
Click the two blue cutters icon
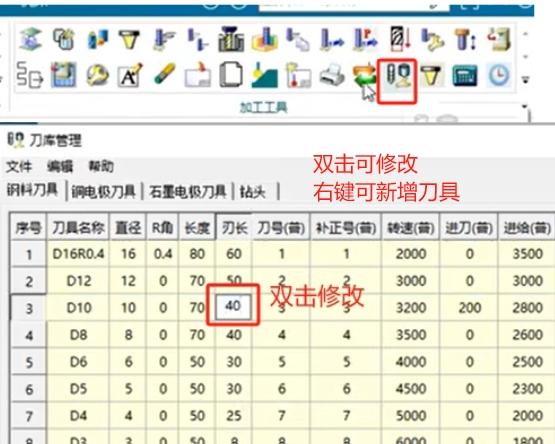[x=198, y=39]
